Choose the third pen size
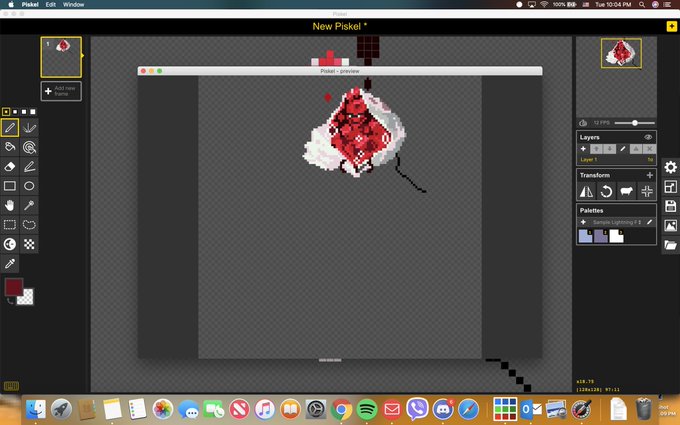The width and height of the screenshot is (680, 425). 24,112
